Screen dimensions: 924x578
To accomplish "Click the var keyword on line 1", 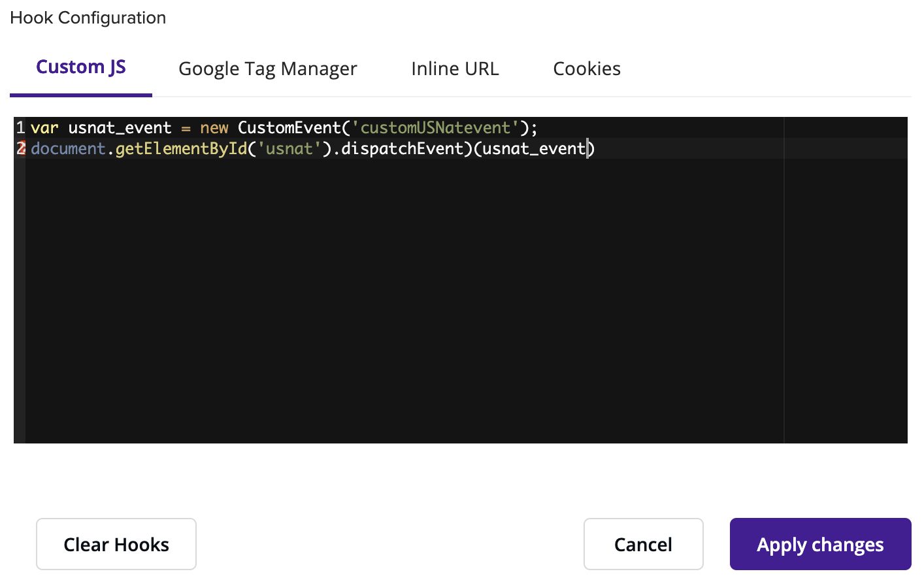I will coord(44,128).
